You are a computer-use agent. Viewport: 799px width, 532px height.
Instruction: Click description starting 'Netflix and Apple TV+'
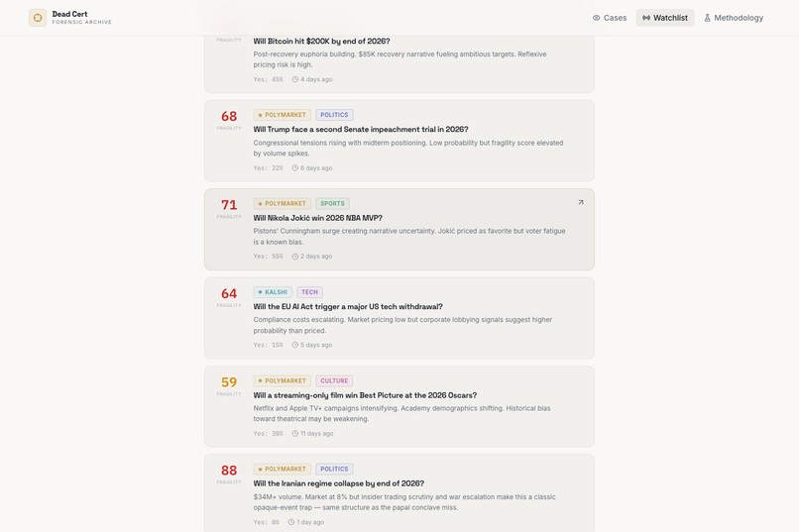(401, 414)
